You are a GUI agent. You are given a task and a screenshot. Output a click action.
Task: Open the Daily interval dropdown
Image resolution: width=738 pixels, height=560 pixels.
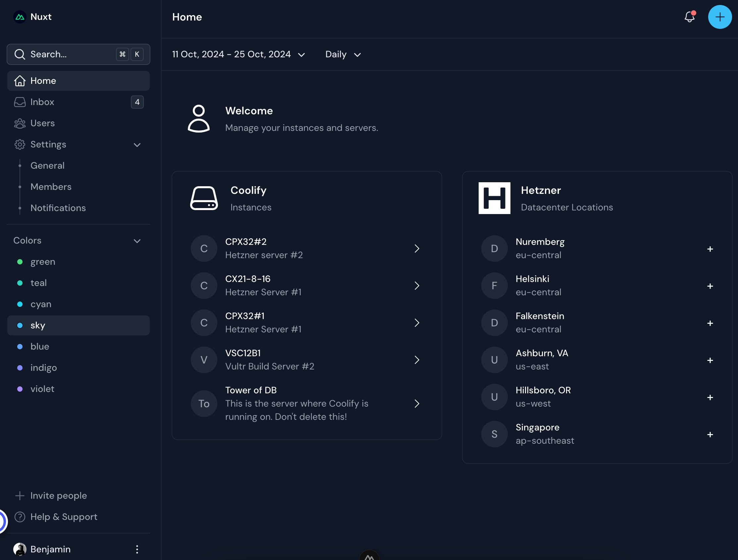(x=343, y=54)
